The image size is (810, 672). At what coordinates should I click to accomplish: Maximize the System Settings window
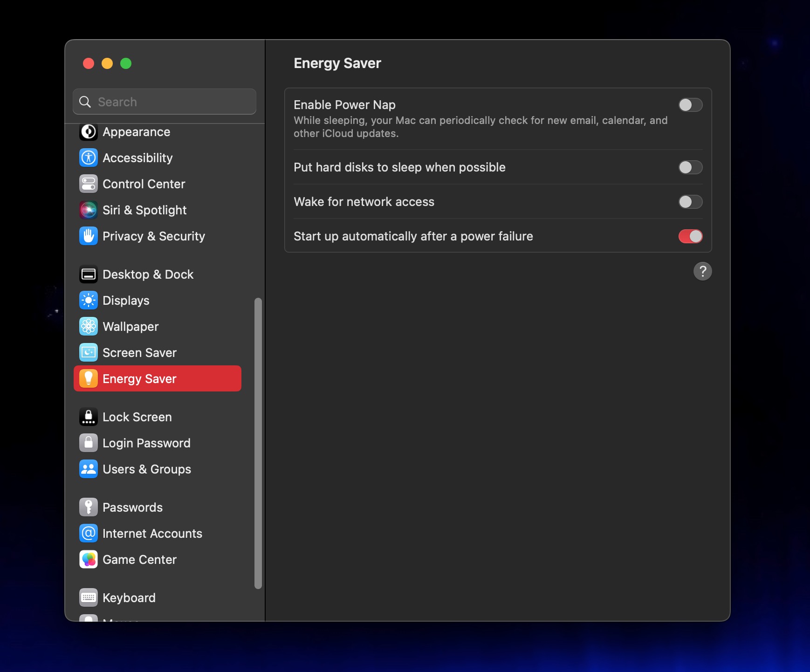(126, 63)
